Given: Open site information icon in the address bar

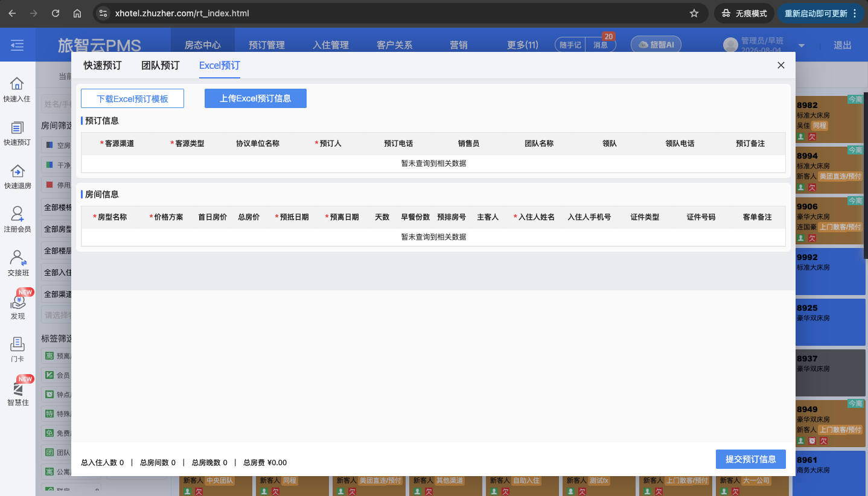Looking at the screenshot, I should point(103,13).
